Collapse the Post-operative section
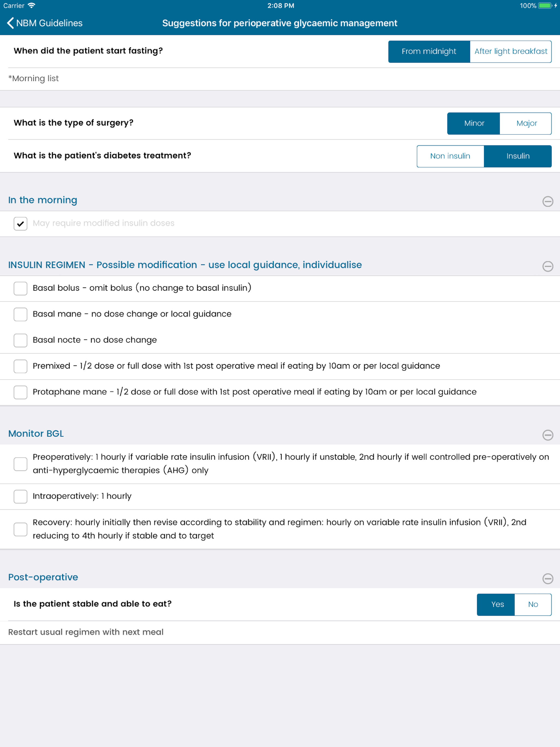 click(547, 579)
